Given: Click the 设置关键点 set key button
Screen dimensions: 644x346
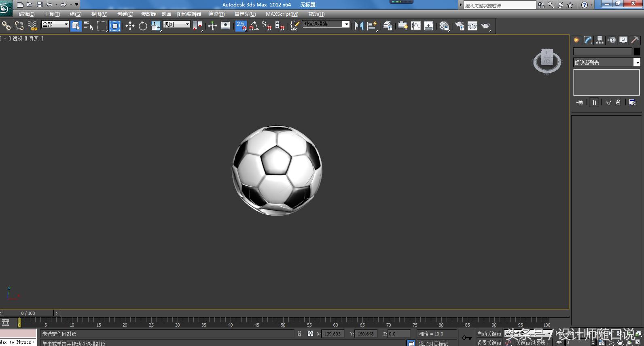Looking at the screenshot, I should click(489, 343).
